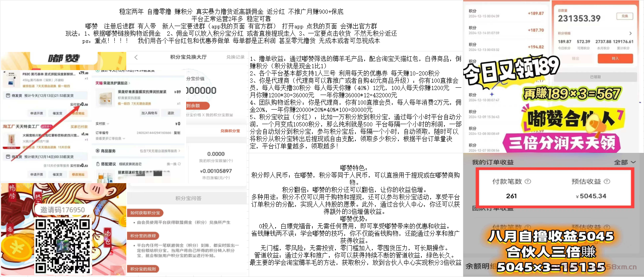
Task: Click red 转入 button
Action: [x=615, y=59]
